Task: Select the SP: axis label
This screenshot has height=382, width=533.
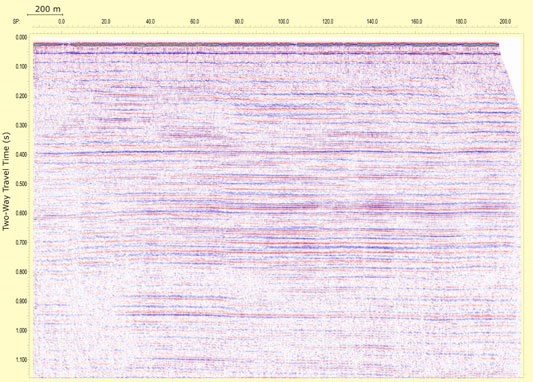Action: coord(16,22)
